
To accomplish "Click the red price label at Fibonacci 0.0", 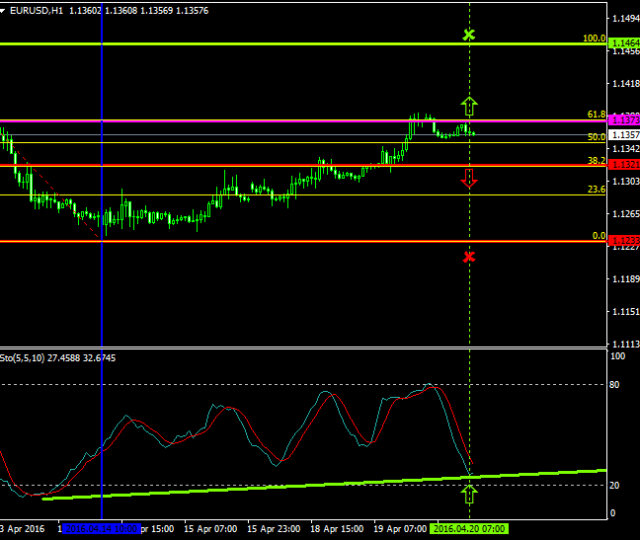I will pos(625,242).
